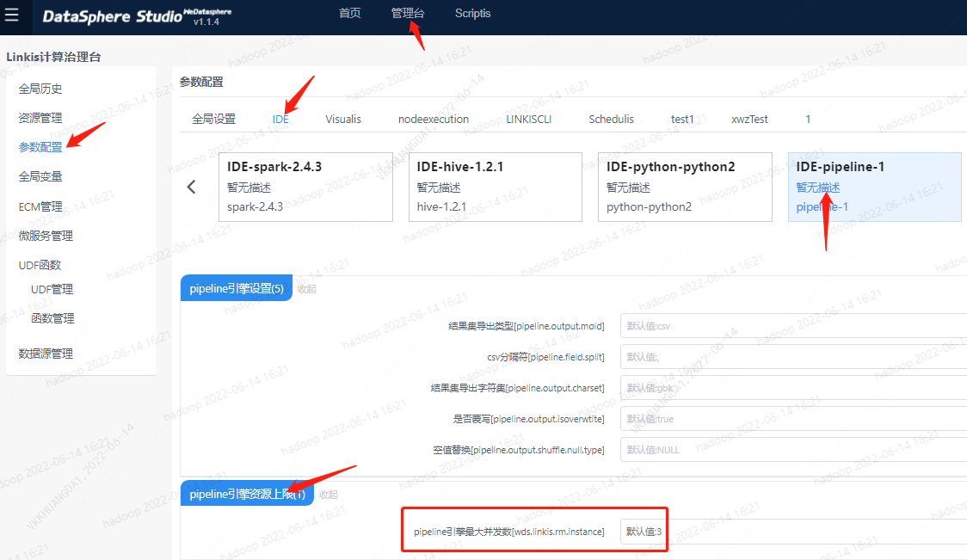Click the pipeline.output.mold input field
Viewport: 967px width, 560px height.
pyautogui.click(x=791, y=327)
